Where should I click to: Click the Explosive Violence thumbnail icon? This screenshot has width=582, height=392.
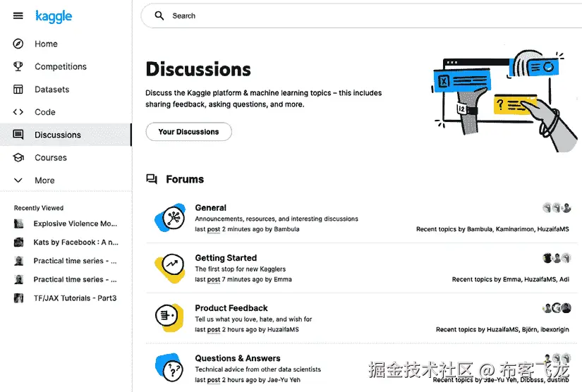18,223
